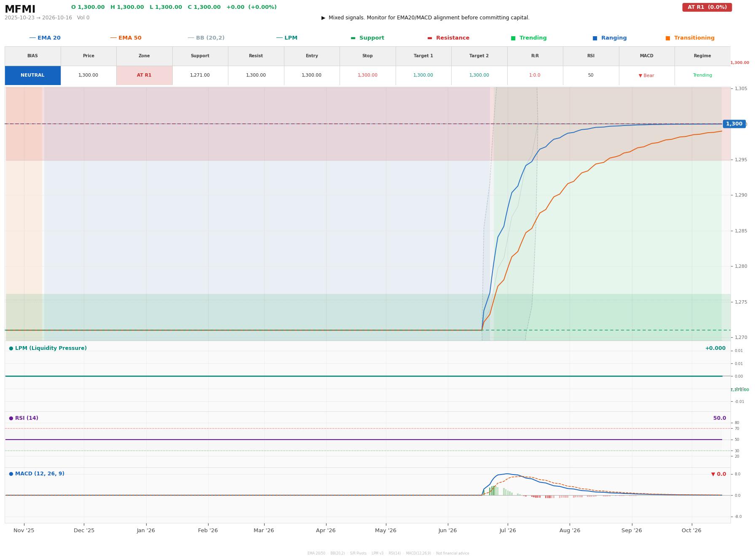The height and width of the screenshot is (560, 755).
Task: Click the 1,280 price axis label
Action: pyautogui.click(x=741, y=267)
